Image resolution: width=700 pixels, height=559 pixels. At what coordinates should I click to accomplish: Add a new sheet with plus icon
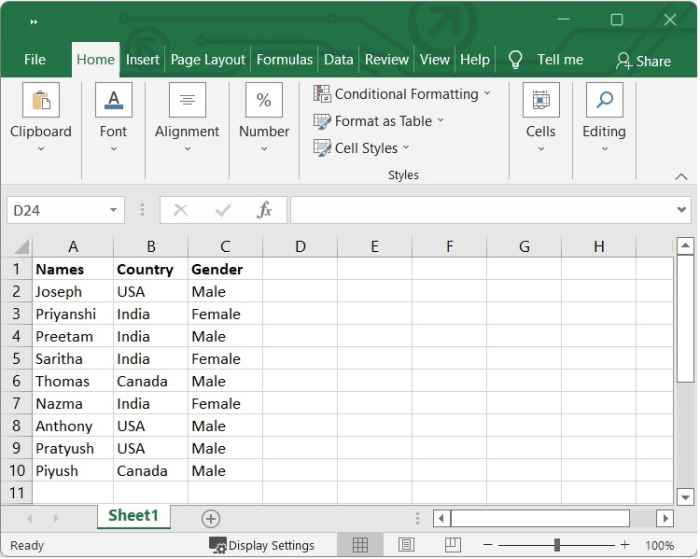tap(210, 518)
